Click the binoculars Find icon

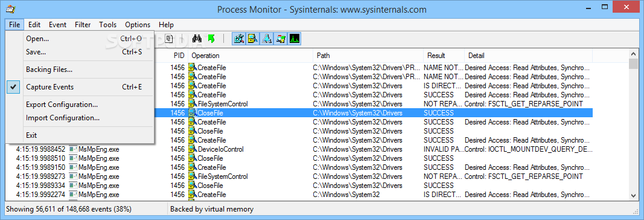click(197, 39)
